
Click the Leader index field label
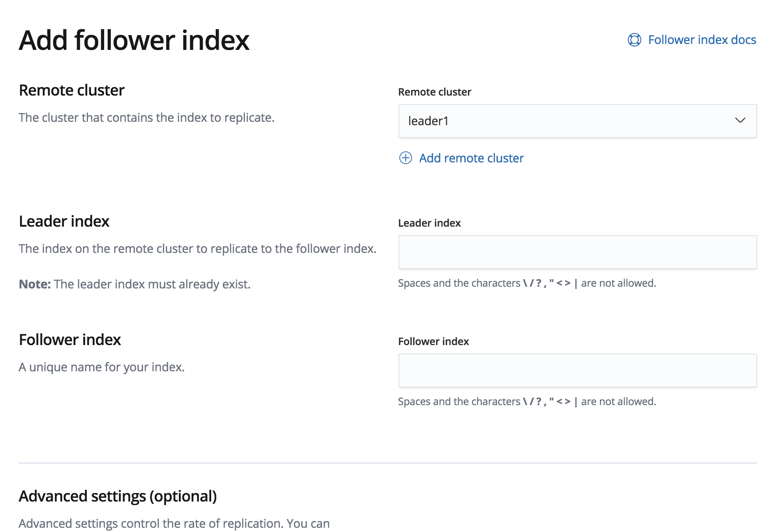(429, 223)
